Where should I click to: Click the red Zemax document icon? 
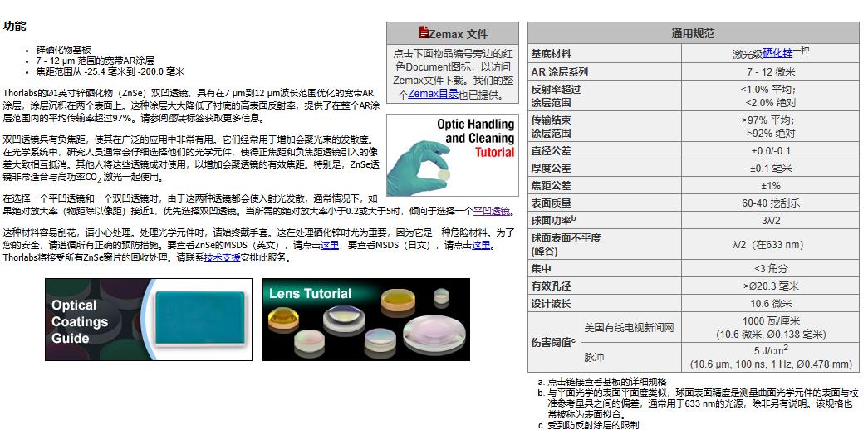[x=424, y=32]
